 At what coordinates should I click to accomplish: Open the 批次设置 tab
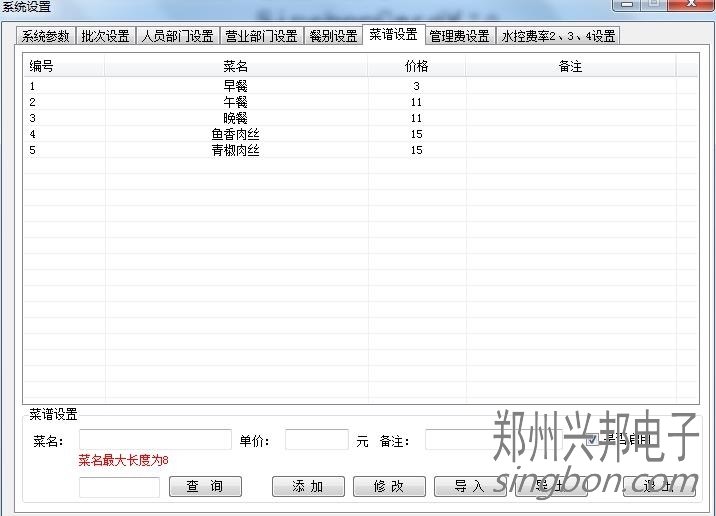click(x=105, y=36)
